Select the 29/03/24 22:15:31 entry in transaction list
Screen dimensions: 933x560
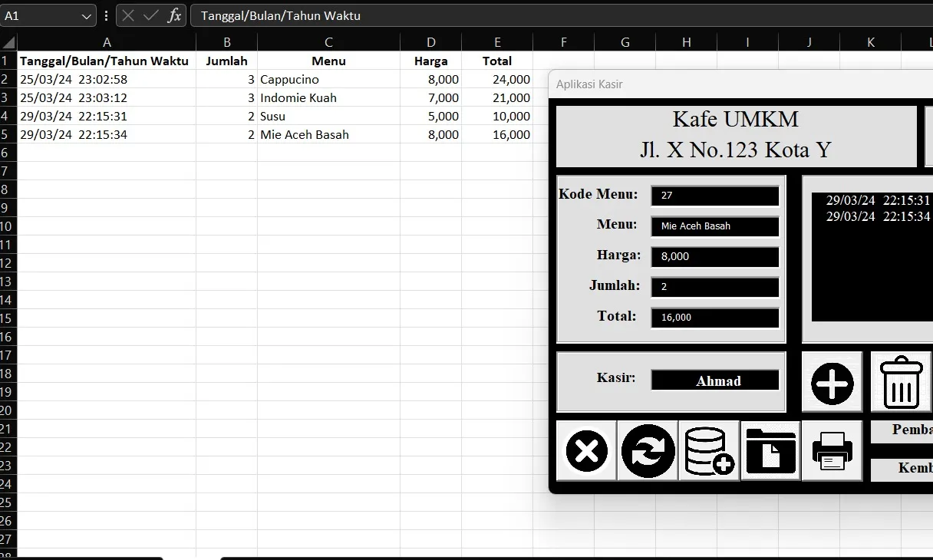click(875, 200)
